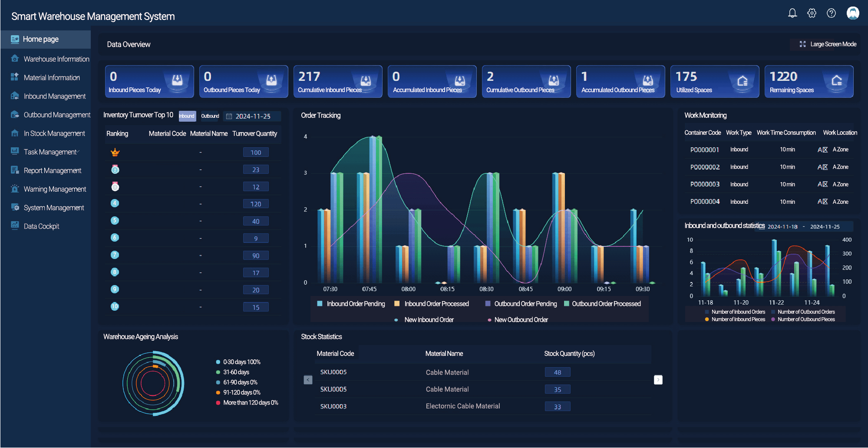Enter Large Screen Mode
868x448 pixels.
(x=828, y=44)
